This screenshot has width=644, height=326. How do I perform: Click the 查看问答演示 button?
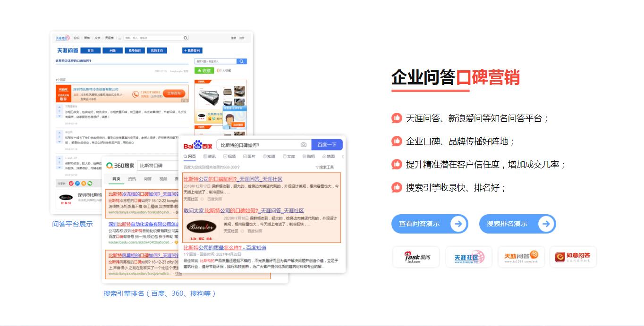coord(430,224)
